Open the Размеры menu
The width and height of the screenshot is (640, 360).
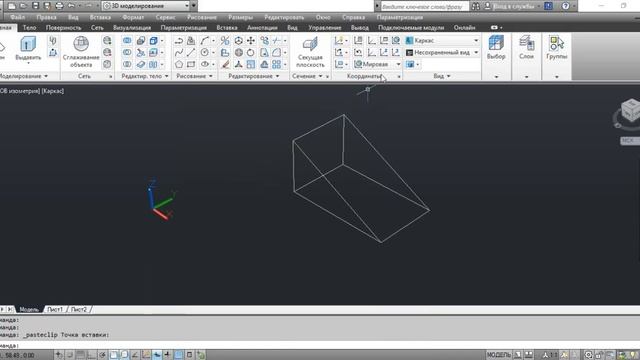pos(240,17)
